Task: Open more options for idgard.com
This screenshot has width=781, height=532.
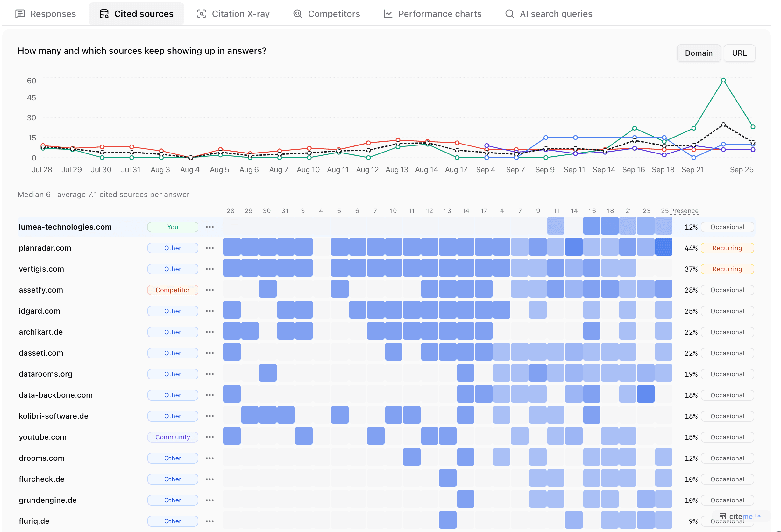Action: click(x=210, y=311)
